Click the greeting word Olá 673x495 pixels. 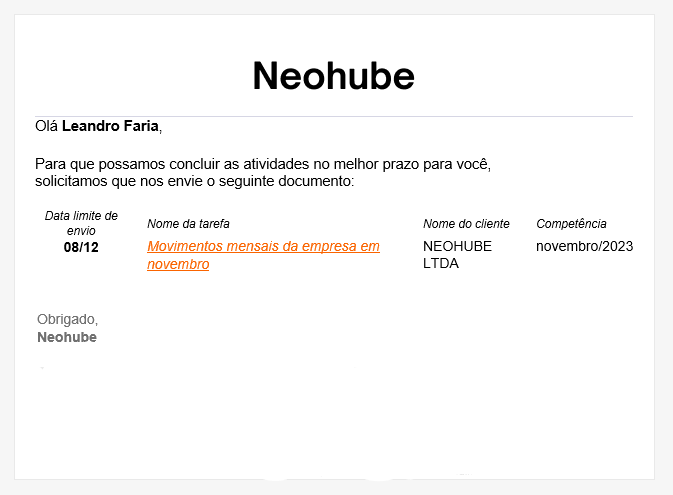(x=46, y=126)
